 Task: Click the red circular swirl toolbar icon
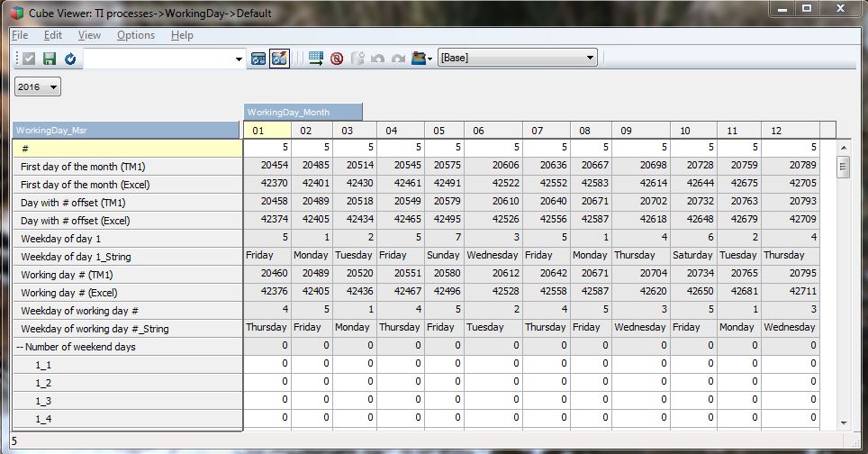[x=337, y=59]
